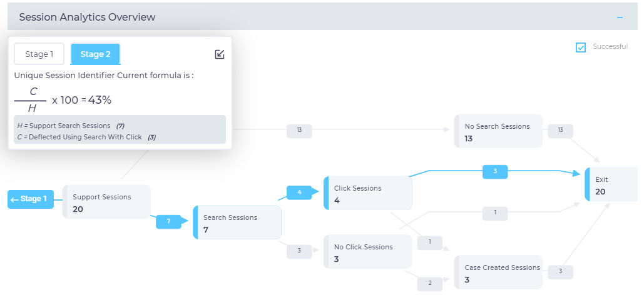644x300 pixels.
Task: Collapse the Session Analytics Overview panel
Action: pos(620,17)
